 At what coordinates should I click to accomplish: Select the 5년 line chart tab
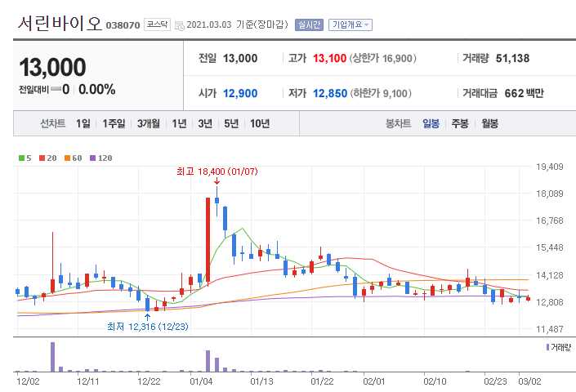231,123
